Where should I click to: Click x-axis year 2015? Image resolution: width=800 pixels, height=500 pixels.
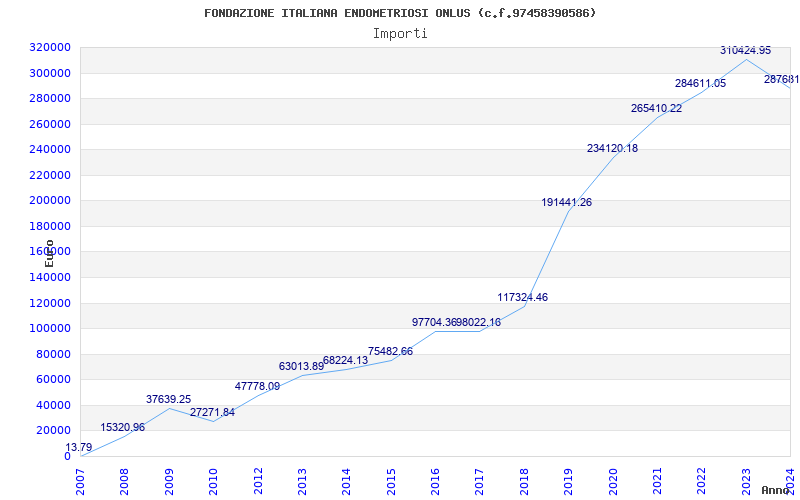391,482
